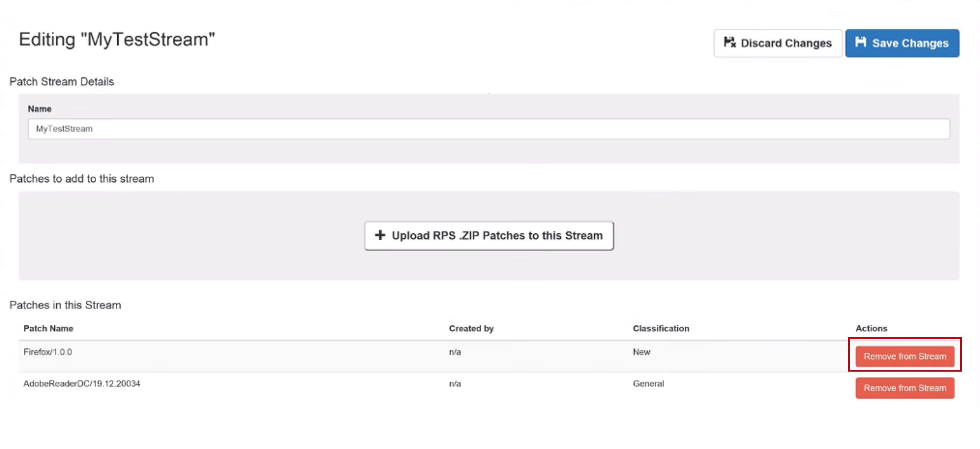Remove Firefox/1.0.0 from the stream
The height and width of the screenshot is (449, 980).
coord(905,356)
